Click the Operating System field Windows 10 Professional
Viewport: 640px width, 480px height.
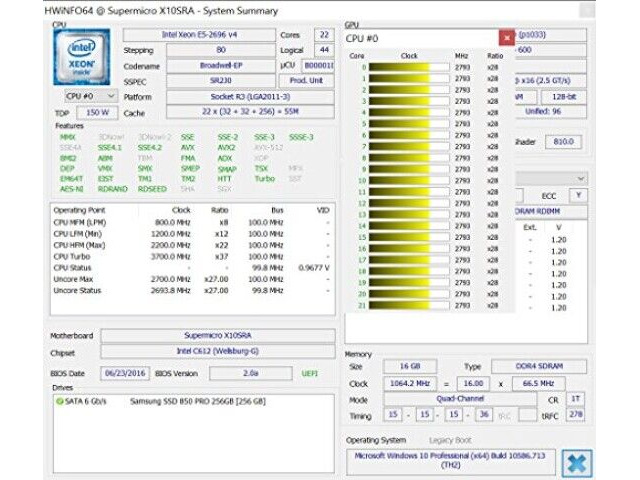[450, 460]
